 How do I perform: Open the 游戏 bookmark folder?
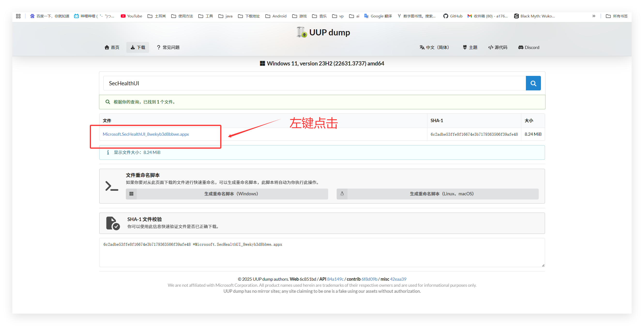pos(300,16)
